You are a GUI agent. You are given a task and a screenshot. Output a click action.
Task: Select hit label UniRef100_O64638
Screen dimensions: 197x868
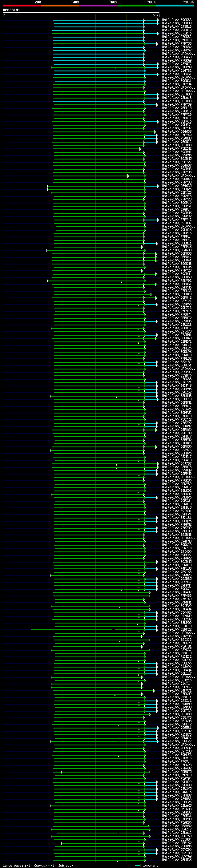click(x=177, y=250)
